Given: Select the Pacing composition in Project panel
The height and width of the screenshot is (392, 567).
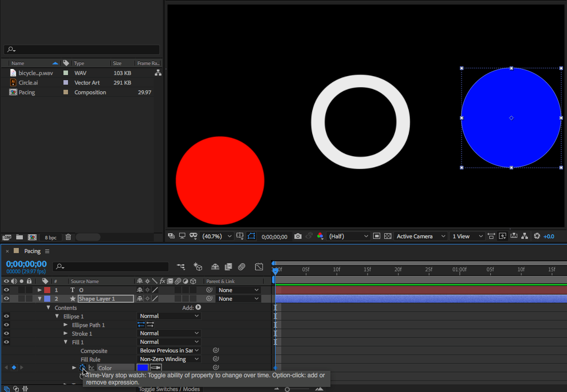Looking at the screenshot, I should [x=27, y=92].
